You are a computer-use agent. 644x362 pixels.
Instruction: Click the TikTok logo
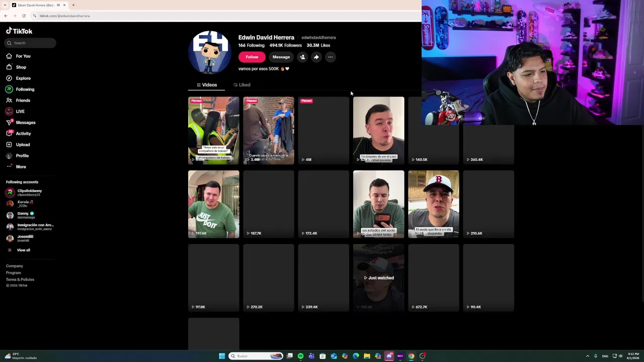click(x=19, y=31)
